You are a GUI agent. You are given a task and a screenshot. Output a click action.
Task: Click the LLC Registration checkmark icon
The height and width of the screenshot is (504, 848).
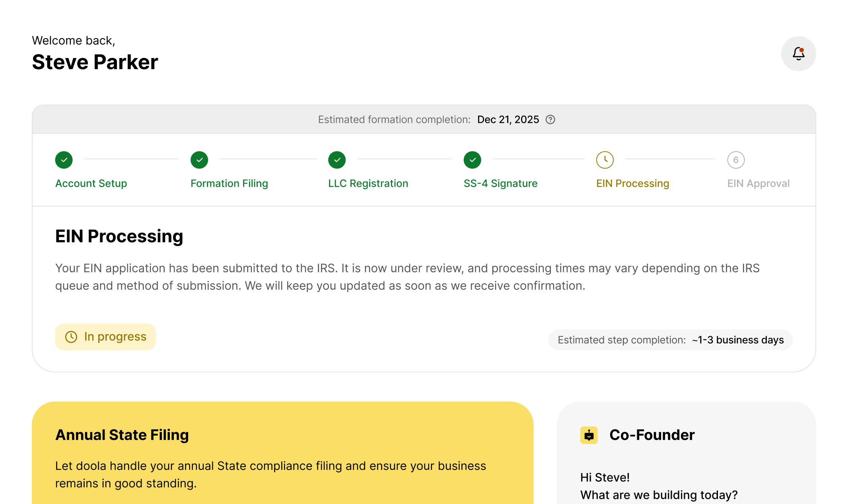(x=337, y=160)
